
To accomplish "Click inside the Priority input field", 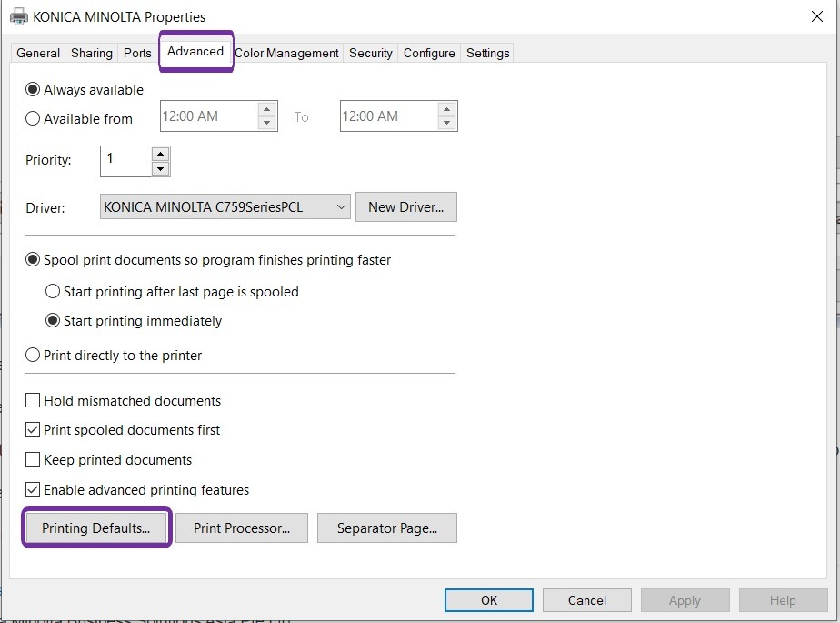I will 123,161.
